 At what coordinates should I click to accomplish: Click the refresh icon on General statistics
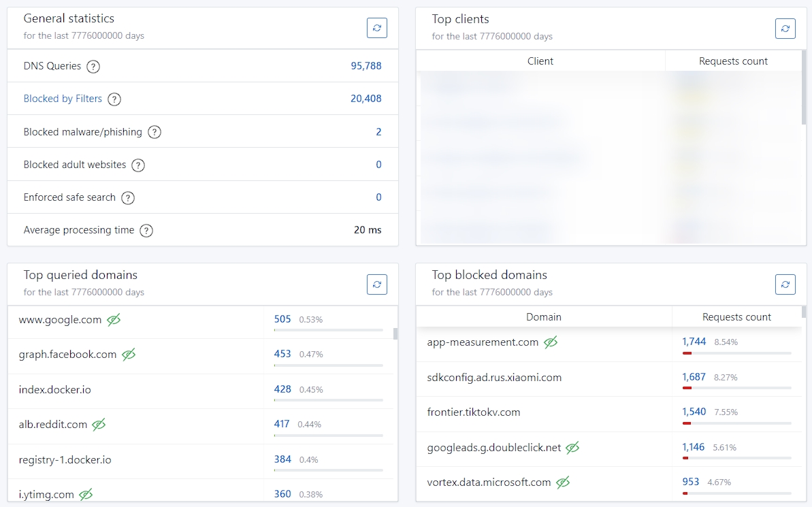(377, 28)
